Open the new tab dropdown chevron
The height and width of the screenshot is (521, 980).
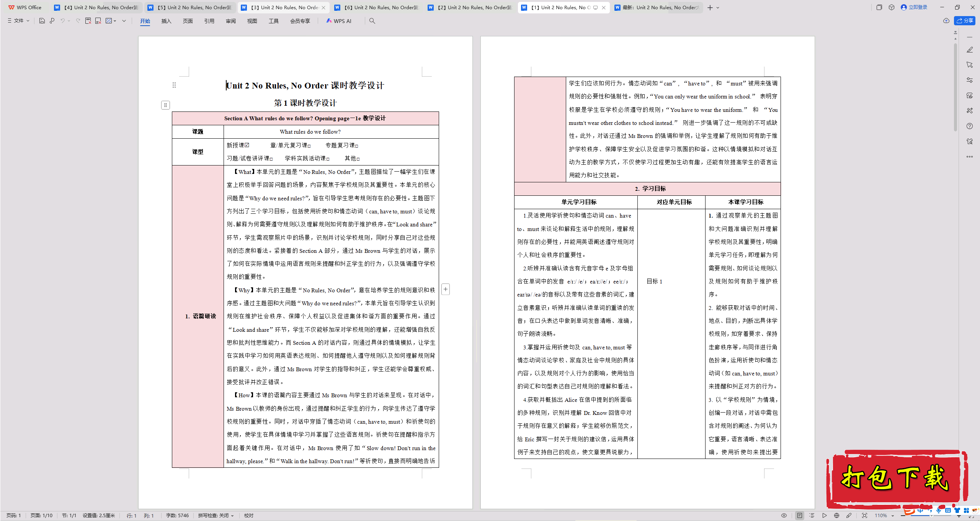pyautogui.click(x=718, y=8)
